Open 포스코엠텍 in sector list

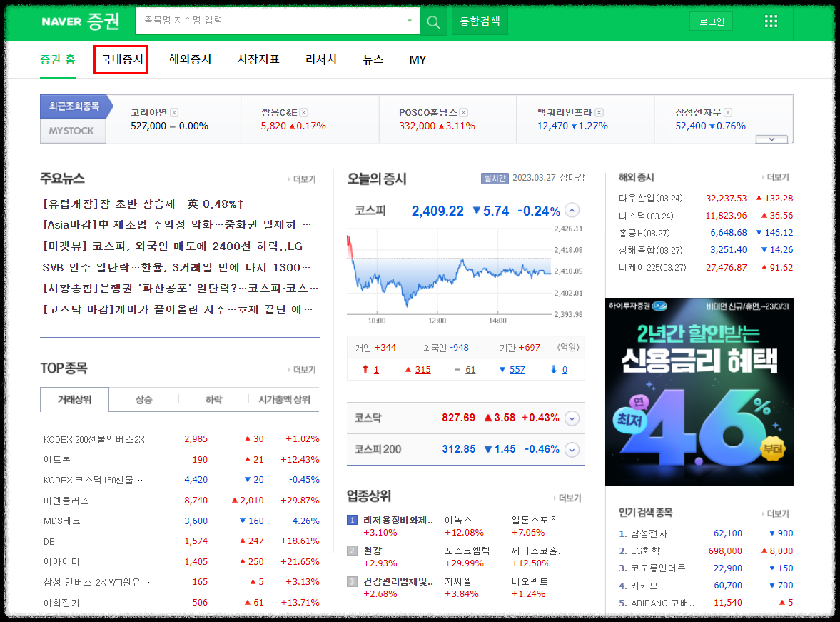point(467,551)
